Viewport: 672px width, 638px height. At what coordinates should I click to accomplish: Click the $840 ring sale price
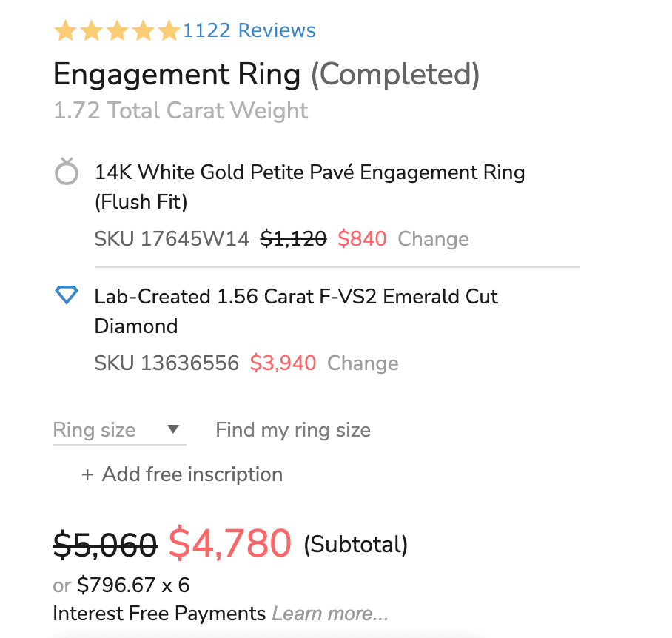point(362,239)
